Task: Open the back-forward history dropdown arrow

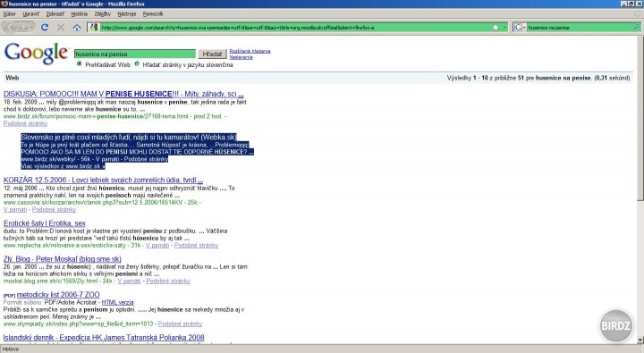Action: (32, 28)
